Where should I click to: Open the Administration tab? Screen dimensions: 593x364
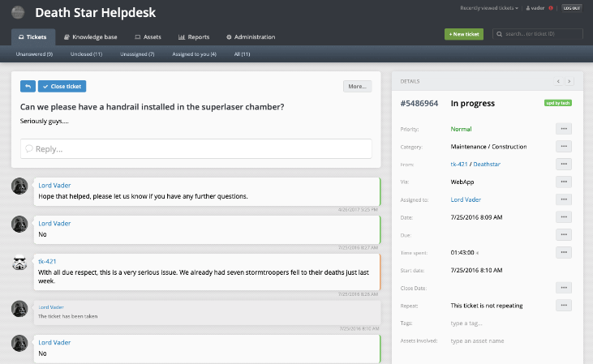(x=251, y=37)
